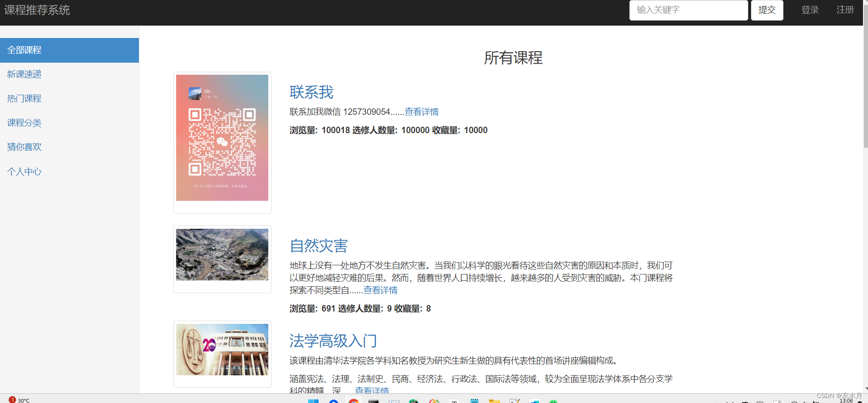Go to 新课速递 in the sidebar
The height and width of the screenshot is (403, 868).
point(24,74)
